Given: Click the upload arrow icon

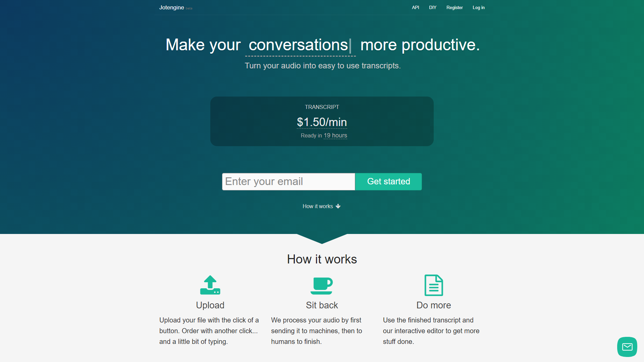Looking at the screenshot, I should (211, 285).
